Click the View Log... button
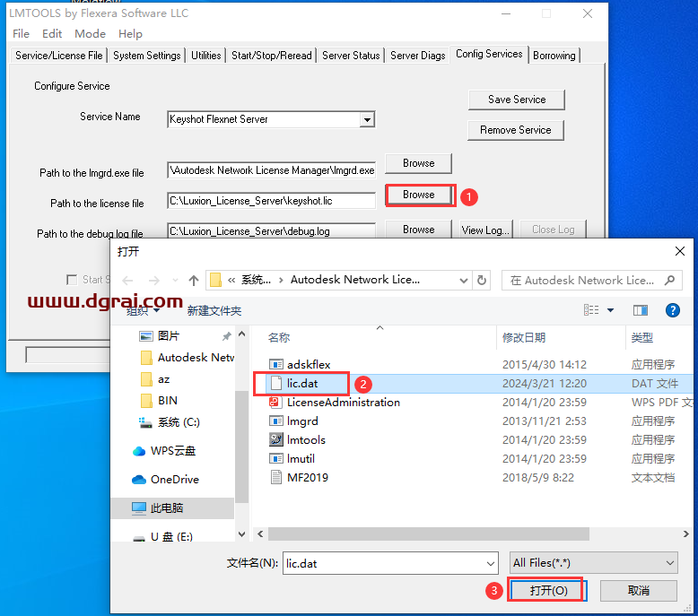This screenshot has width=698, height=616. coord(485,230)
